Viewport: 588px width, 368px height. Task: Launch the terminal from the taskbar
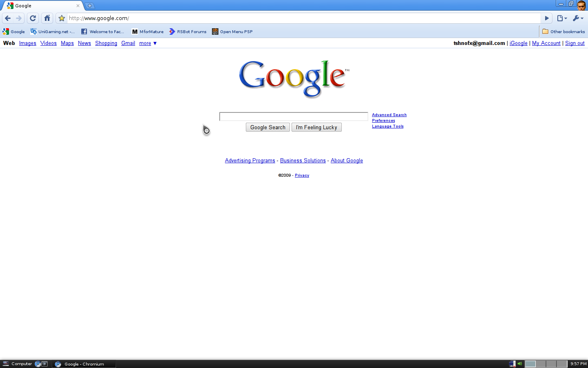click(45, 364)
